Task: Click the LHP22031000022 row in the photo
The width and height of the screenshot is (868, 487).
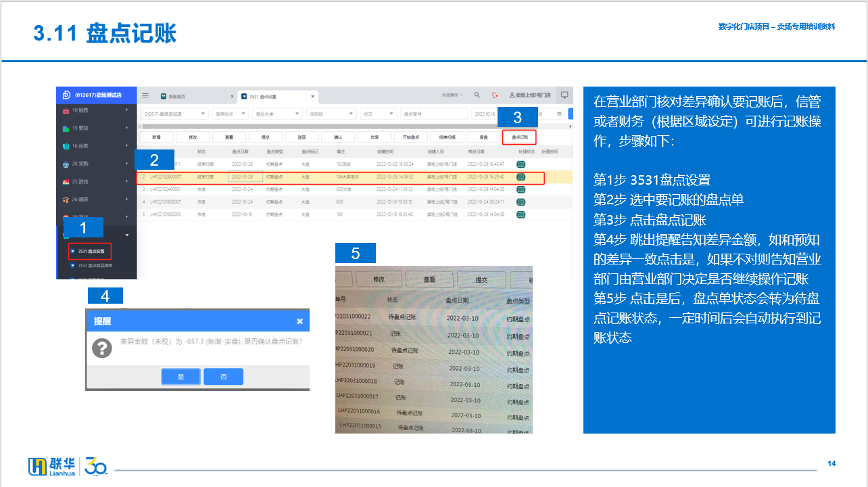Action: click(433, 317)
